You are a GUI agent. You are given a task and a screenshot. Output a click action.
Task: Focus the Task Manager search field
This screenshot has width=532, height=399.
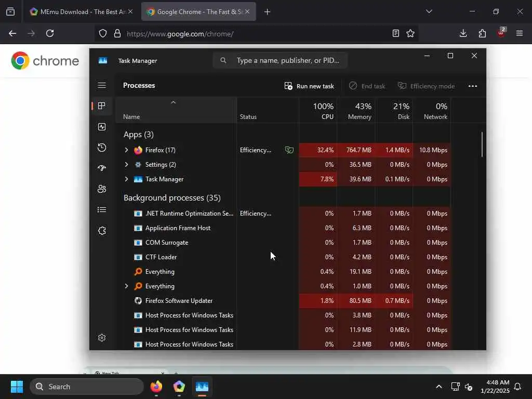click(280, 60)
